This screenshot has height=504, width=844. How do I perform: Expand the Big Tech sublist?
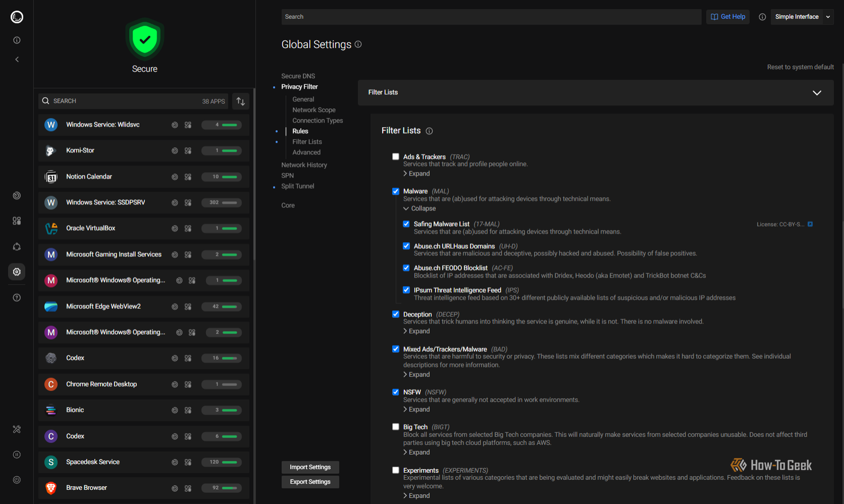point(416,452)
